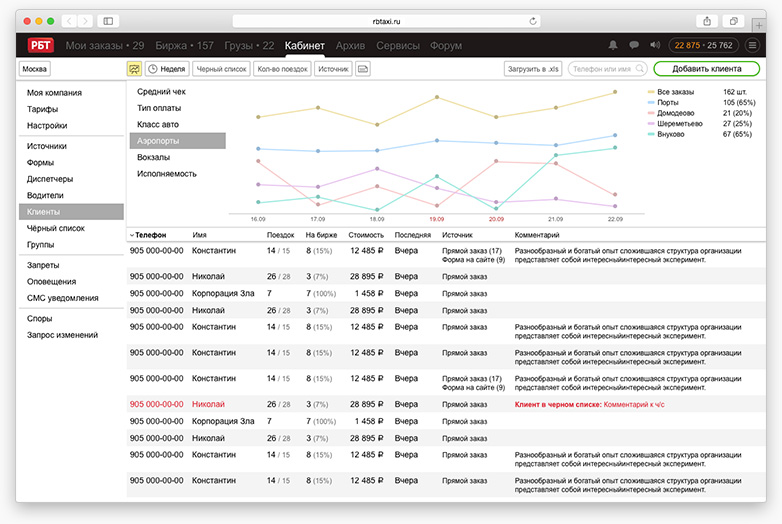Open the Неделя period selector
This screenshot has width=782, height=524.
pos(167,69)
